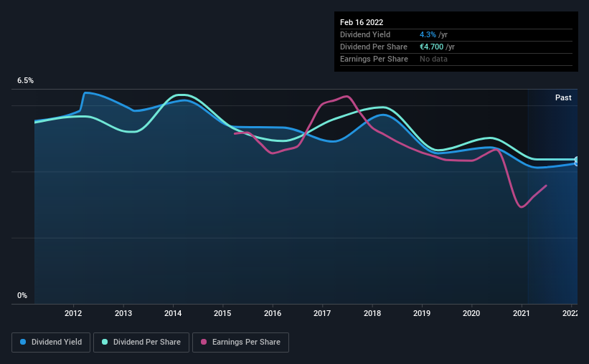Click the Past region label
The height and width of the screenshot is (364, 589).
click(563, 97)
